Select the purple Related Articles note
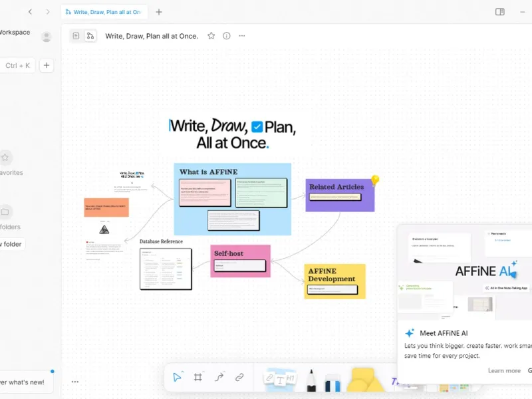The width and height of the screenshot is (532, 399). point(340,195)
